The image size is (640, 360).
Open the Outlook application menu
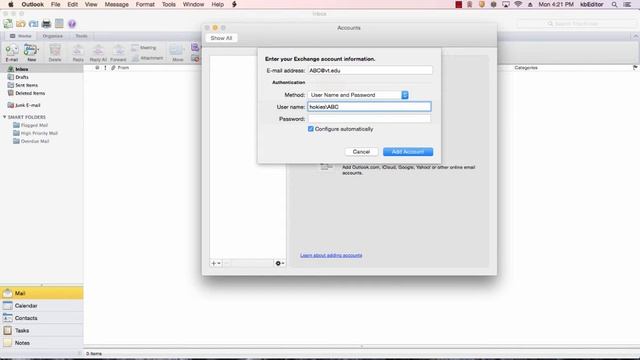pos(32,4)
